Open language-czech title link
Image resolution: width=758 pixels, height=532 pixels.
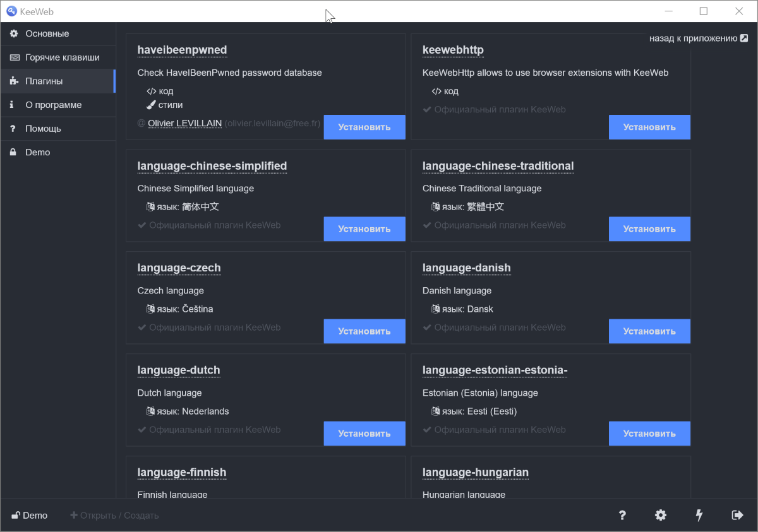point(179,268)
